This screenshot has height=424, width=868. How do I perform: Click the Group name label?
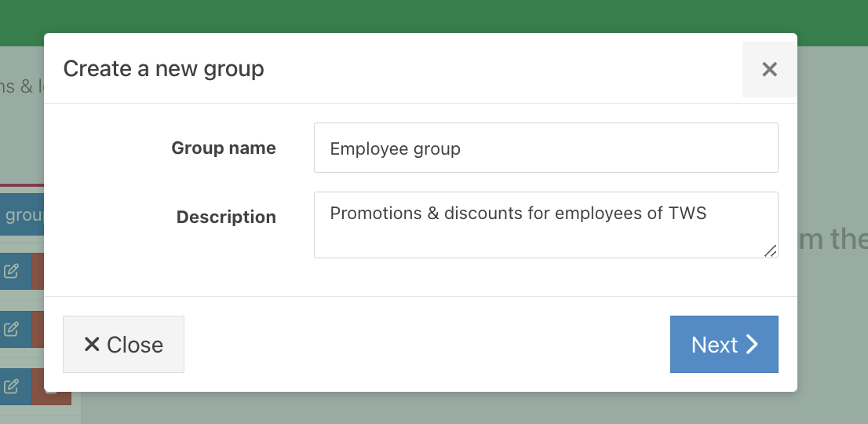click(224, 148)
